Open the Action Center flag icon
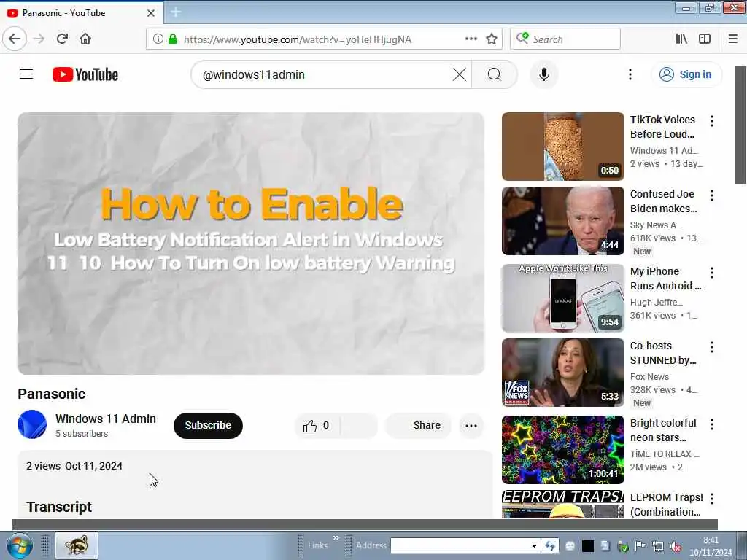This screenshot has width=747, height=560. [x=640, y=546]
